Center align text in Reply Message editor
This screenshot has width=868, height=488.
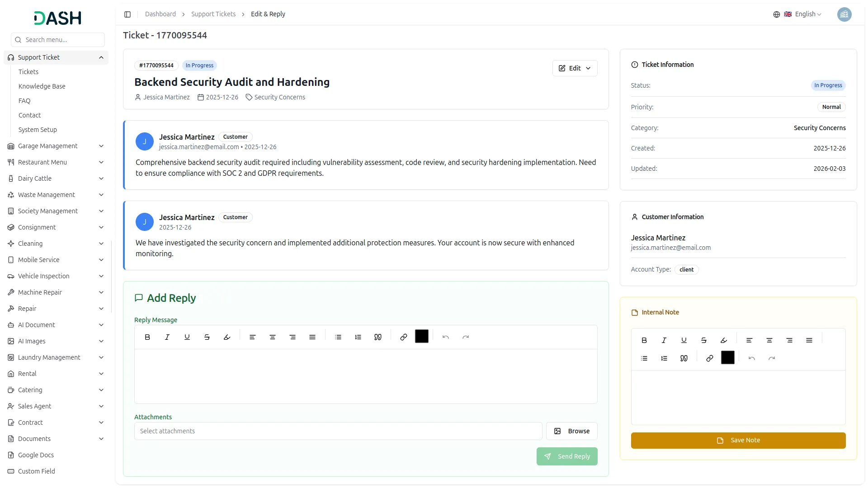click(x=273, y=337)
